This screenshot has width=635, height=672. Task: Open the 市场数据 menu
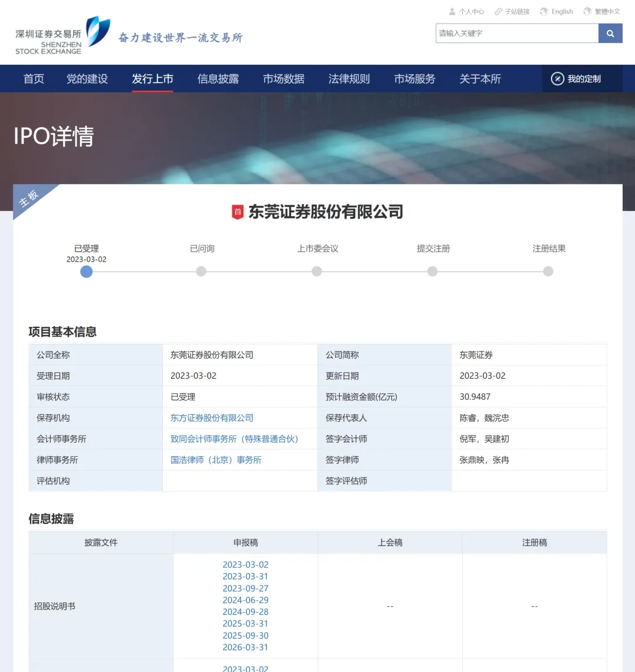(283, 79)
